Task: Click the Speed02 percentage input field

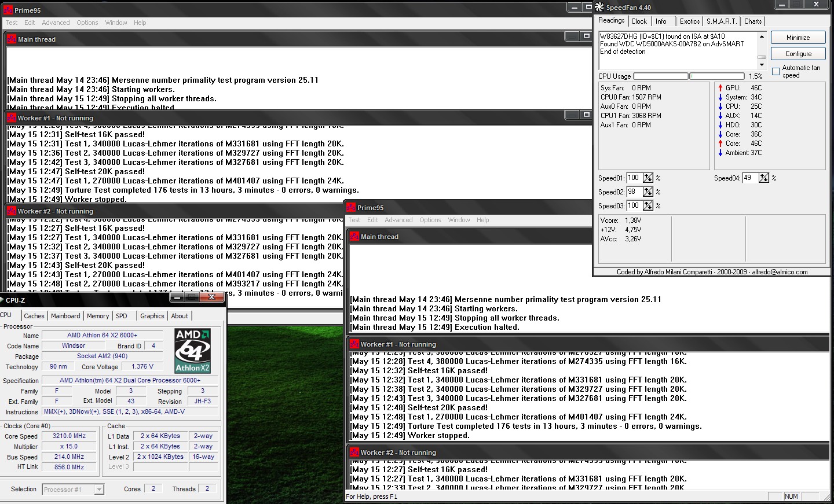Action: pyautogui.click(x=634, y=192)
